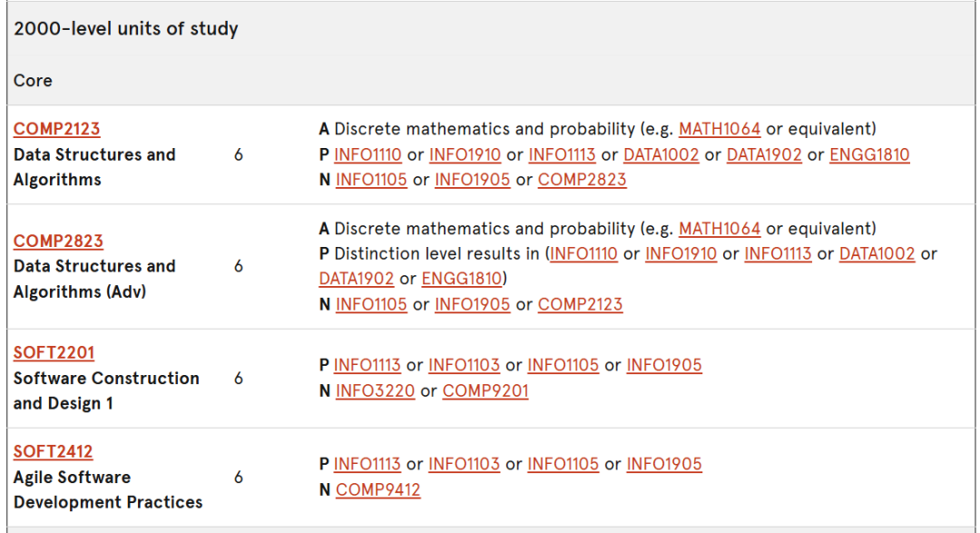Open the SOFT2201 unit link

(54, 353)
